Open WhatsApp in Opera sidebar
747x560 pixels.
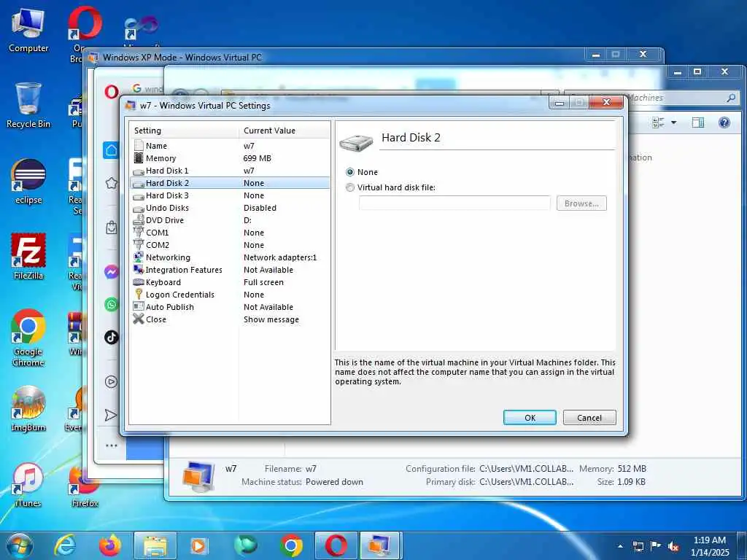(111, 304)
